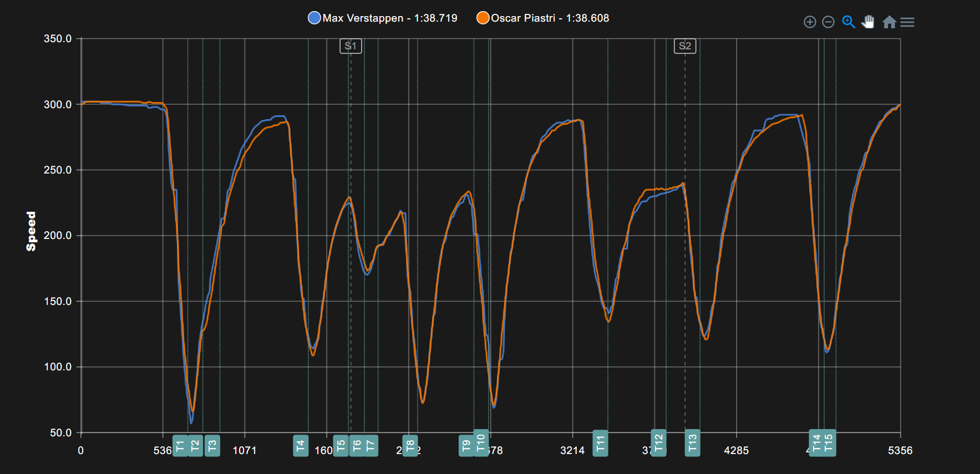Click the 350.0 y-axis value

click(58, 39)
